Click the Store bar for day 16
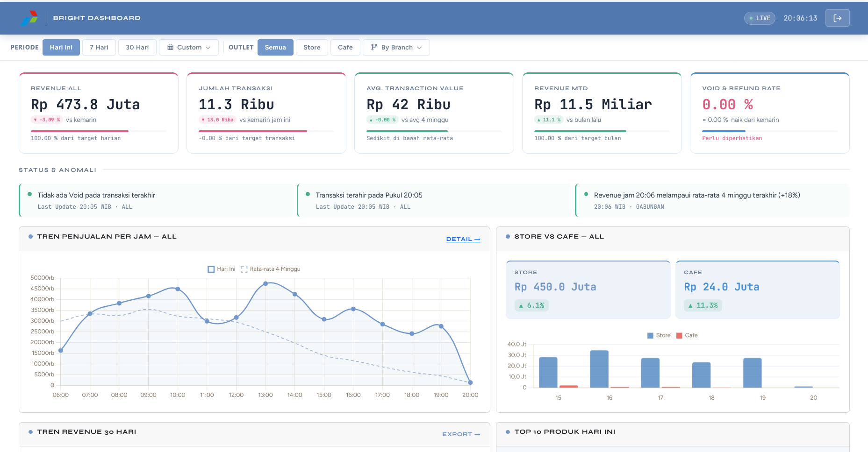This screenshot has height=452, width=868. click(x=599, y=369)
